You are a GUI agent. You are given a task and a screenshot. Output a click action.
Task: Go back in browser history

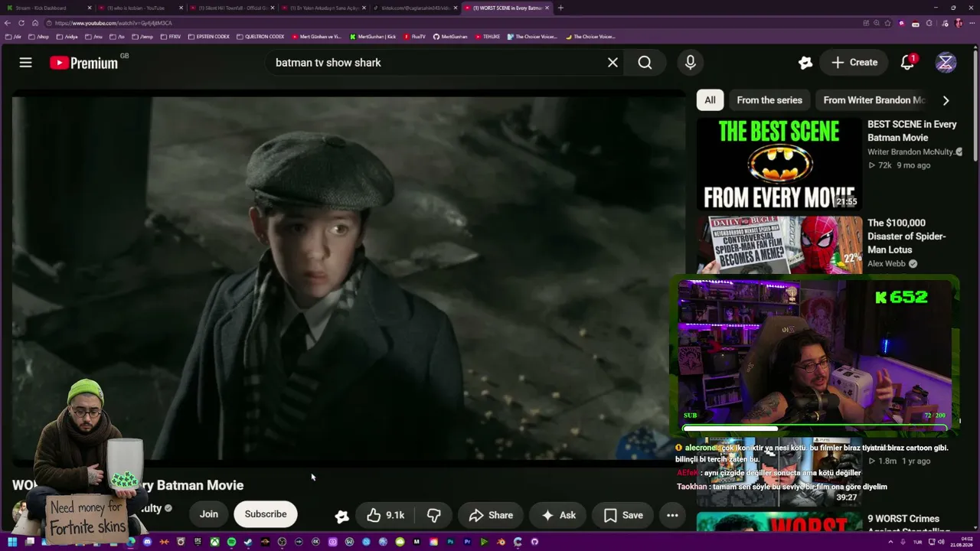click(x=9, y=23)
